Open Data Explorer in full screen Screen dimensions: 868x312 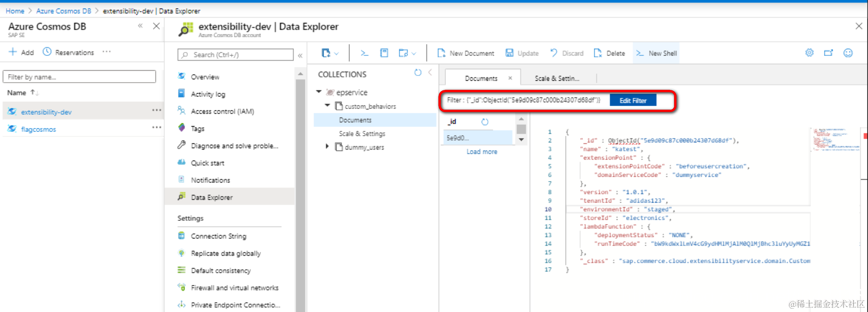click(828, 53)
